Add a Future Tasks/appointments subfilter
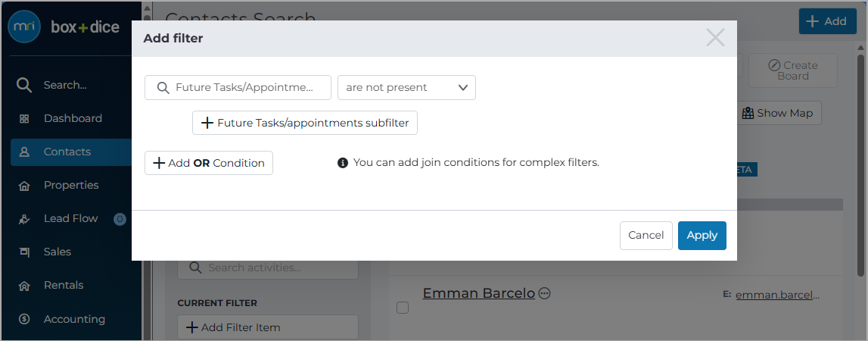Image resolution: width=868 pixels, height=341 pixels. pyautogui.click(x=304, y=123)
